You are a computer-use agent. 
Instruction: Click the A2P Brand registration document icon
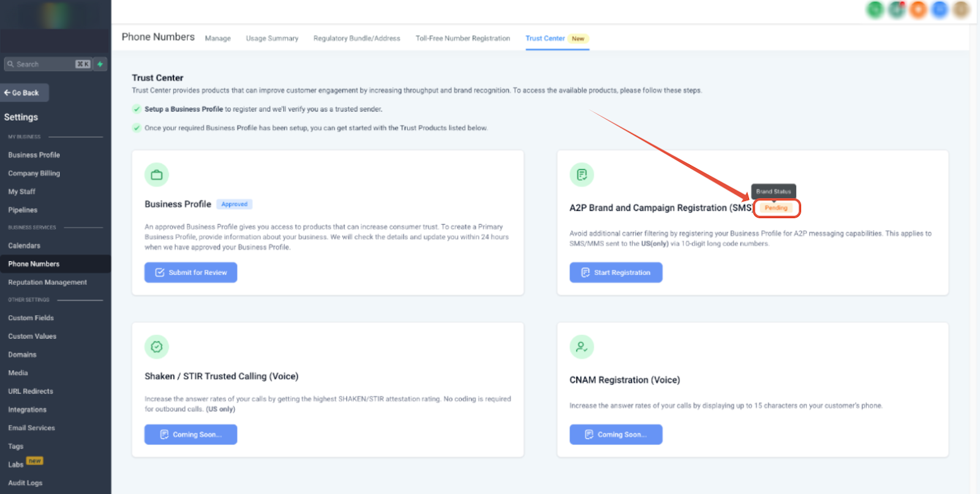[581, 175]
